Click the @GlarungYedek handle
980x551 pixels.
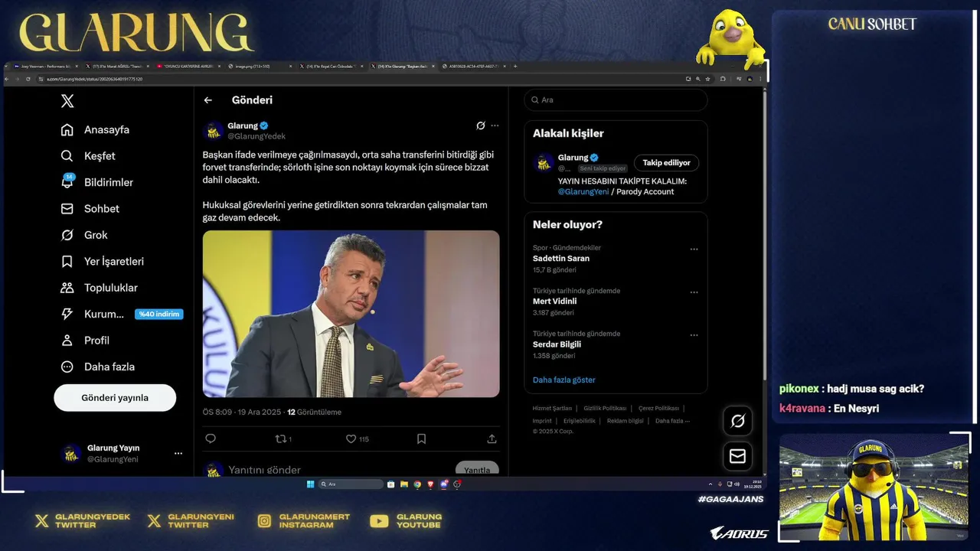[256, 136]
